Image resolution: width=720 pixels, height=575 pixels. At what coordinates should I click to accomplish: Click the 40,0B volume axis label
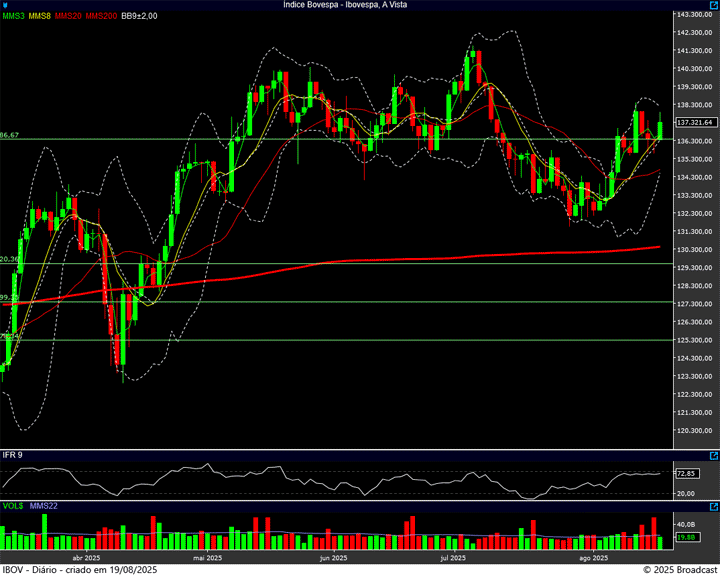687,524
